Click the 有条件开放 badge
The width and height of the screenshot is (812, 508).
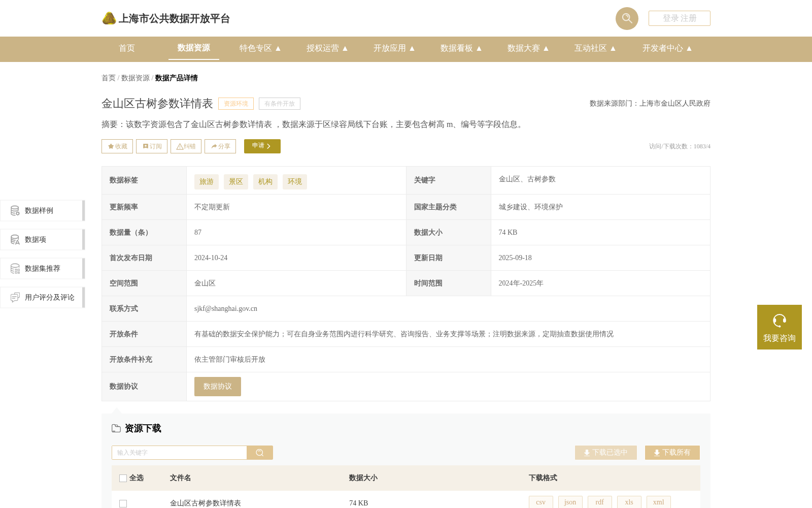(280, 104)
